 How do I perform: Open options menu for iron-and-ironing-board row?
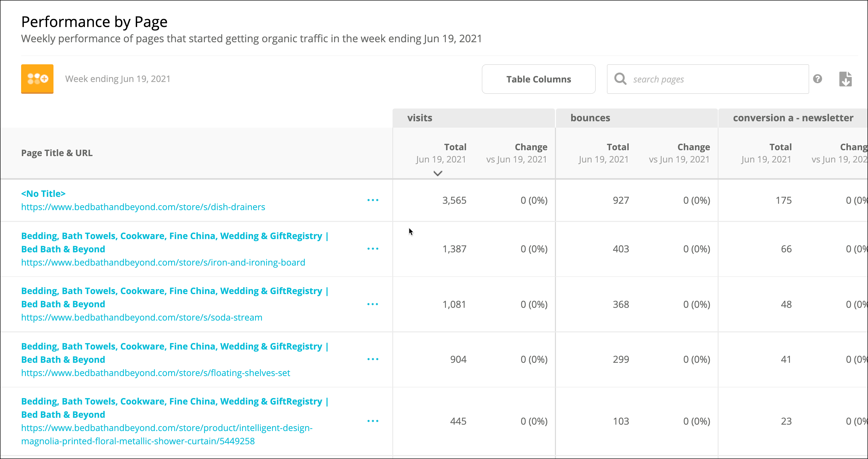(x=373, y=249)
